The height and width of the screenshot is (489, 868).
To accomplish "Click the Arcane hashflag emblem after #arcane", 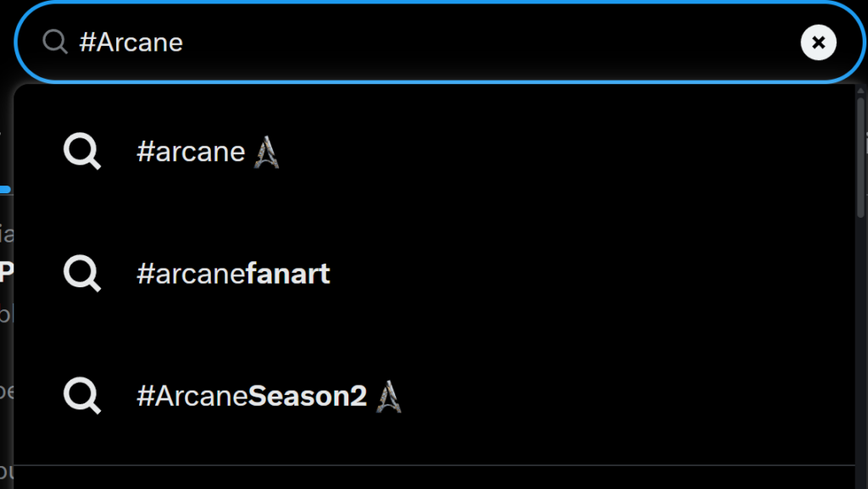I will point(266,152).
